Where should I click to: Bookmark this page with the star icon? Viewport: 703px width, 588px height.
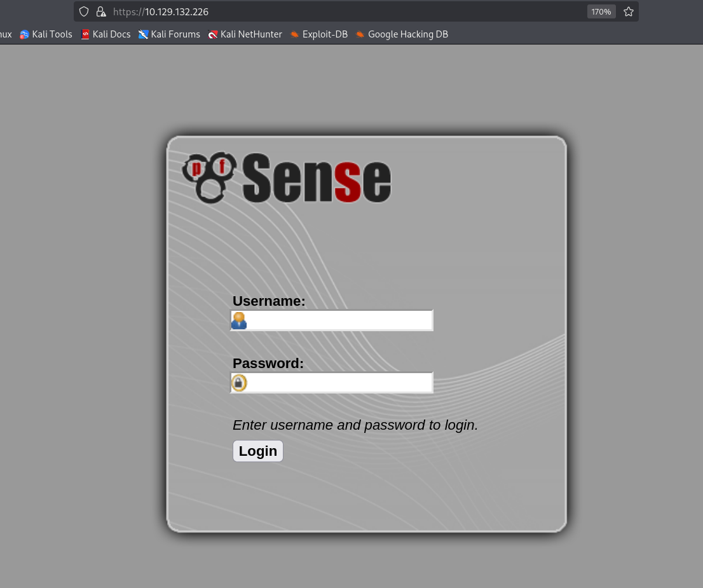point(628,11)
